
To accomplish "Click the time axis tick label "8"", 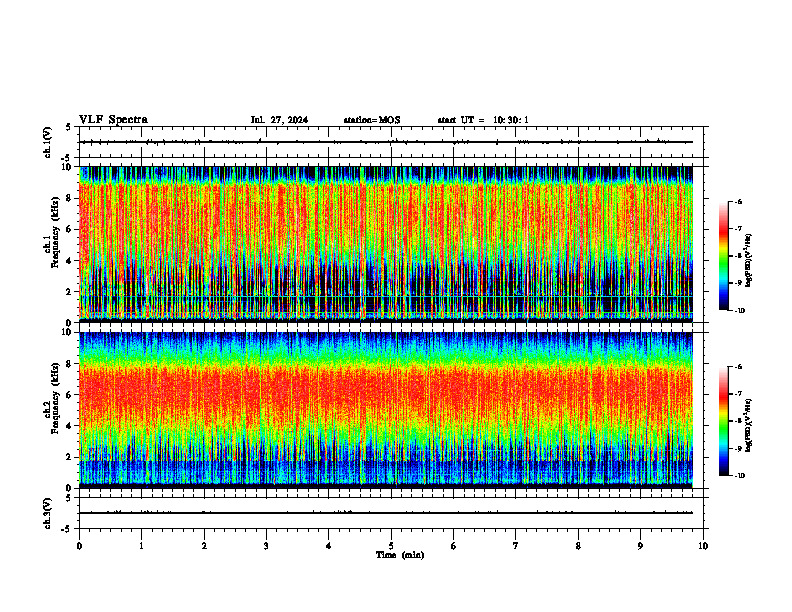I will click(578, 546).
